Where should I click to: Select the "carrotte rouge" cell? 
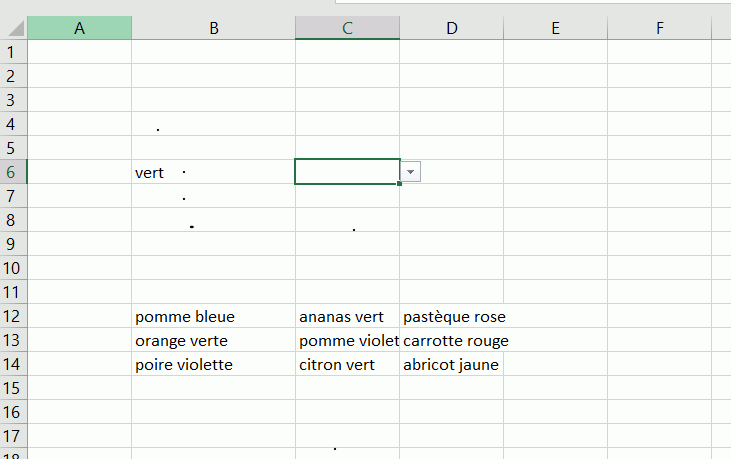click(454, 341)
